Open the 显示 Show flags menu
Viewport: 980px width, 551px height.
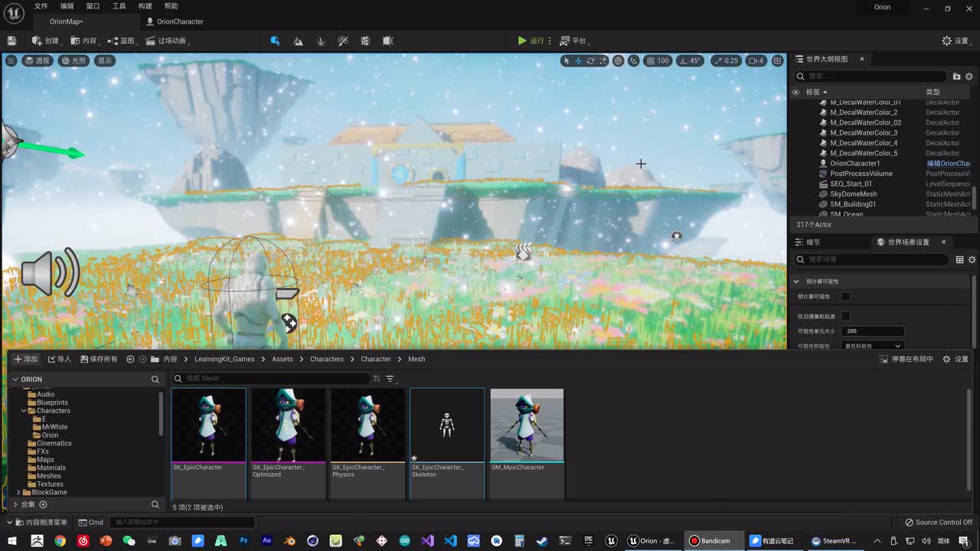click(105, 60)
